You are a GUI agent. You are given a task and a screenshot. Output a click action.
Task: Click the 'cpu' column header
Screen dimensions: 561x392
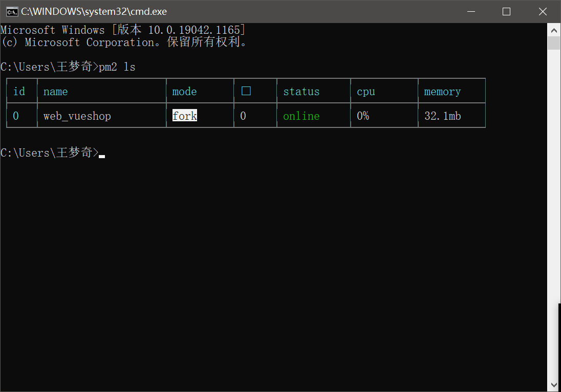(366, 92)
